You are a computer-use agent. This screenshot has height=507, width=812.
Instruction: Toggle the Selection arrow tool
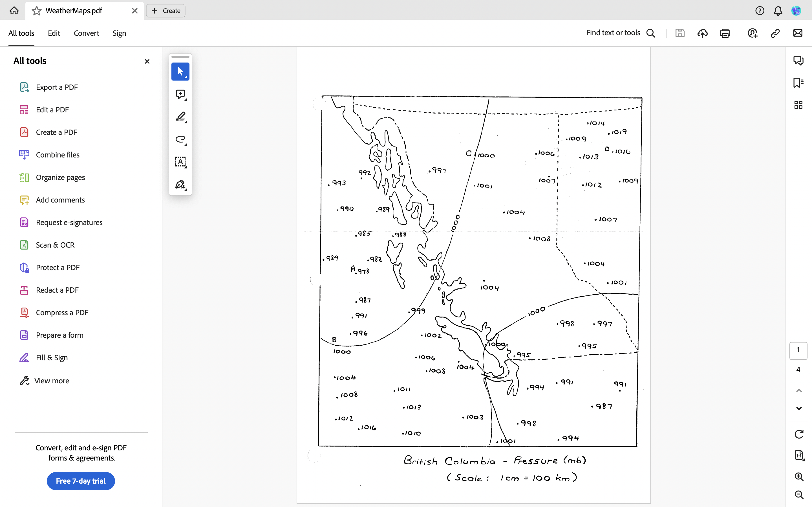(x=180, y=71)
